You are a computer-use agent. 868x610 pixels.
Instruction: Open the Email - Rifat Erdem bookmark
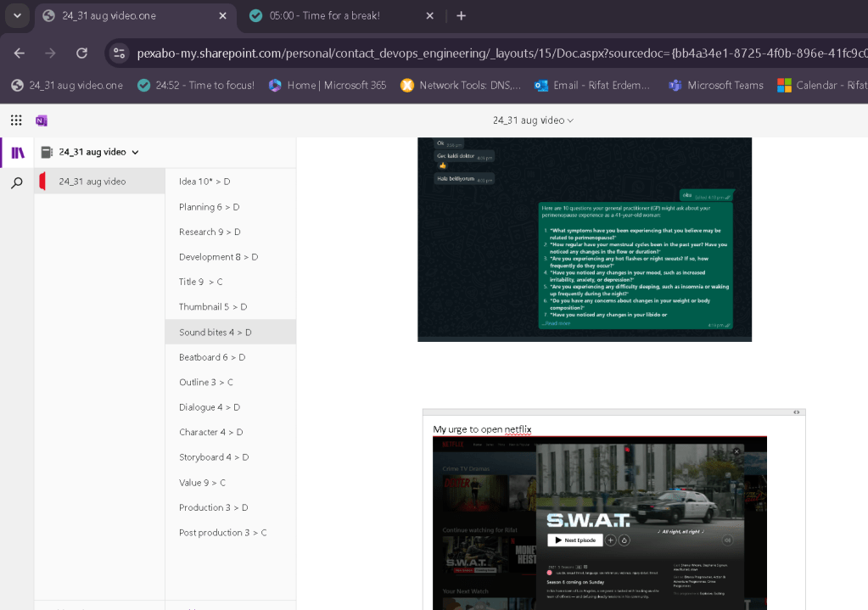click(x=591, y=85)
